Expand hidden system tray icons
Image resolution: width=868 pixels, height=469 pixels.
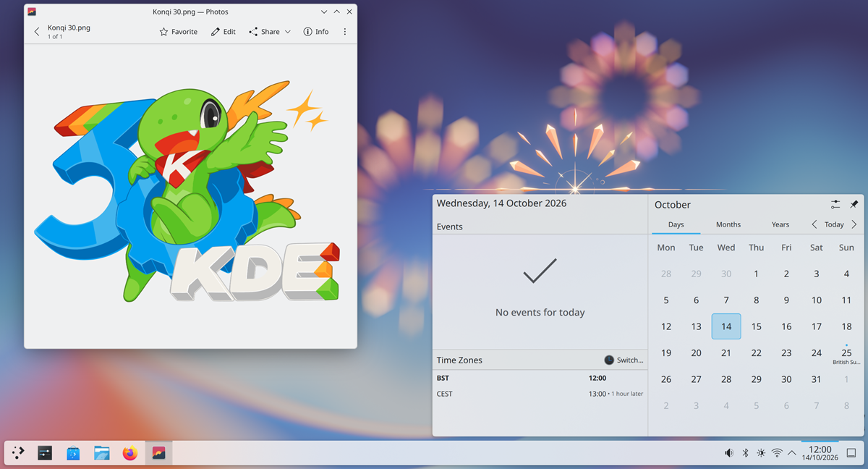(792, 453)
